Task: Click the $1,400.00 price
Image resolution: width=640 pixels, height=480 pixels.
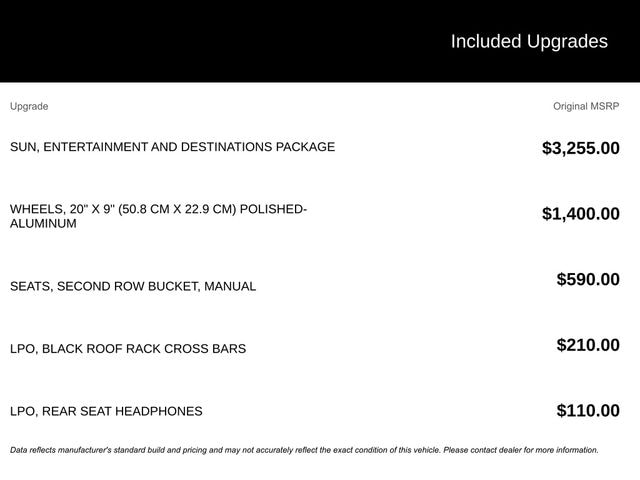Action: click(580, 213)
